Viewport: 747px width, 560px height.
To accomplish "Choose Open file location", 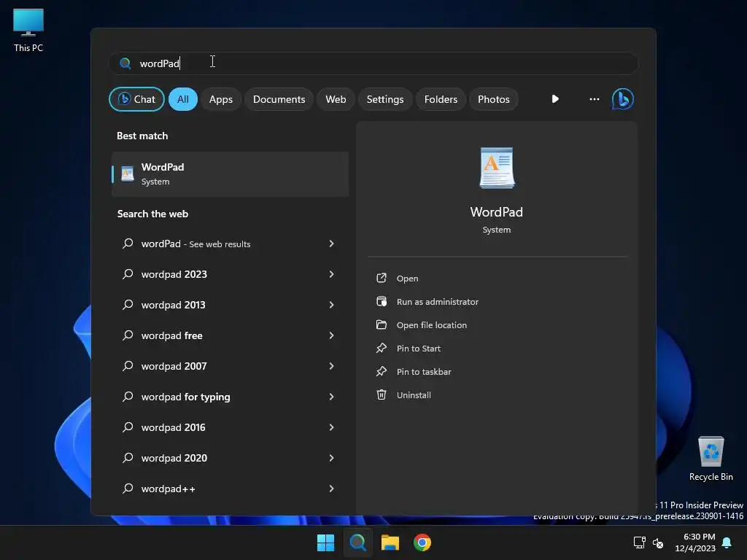I will point(432,325).
